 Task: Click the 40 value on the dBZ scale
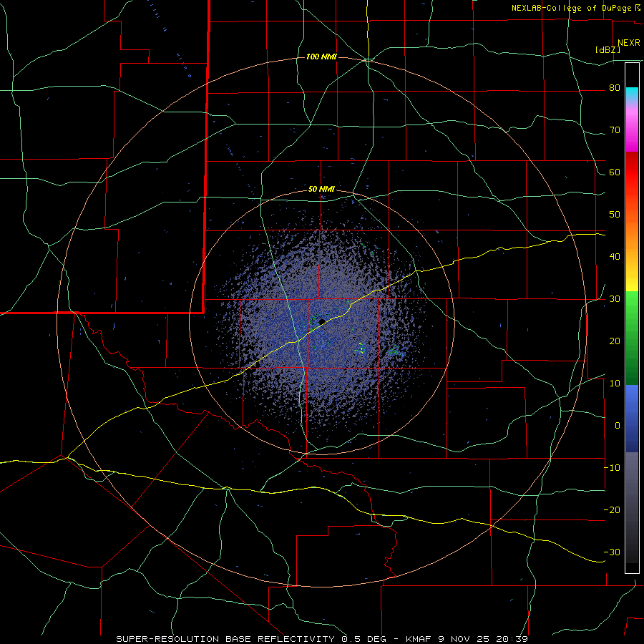(615, 257)
